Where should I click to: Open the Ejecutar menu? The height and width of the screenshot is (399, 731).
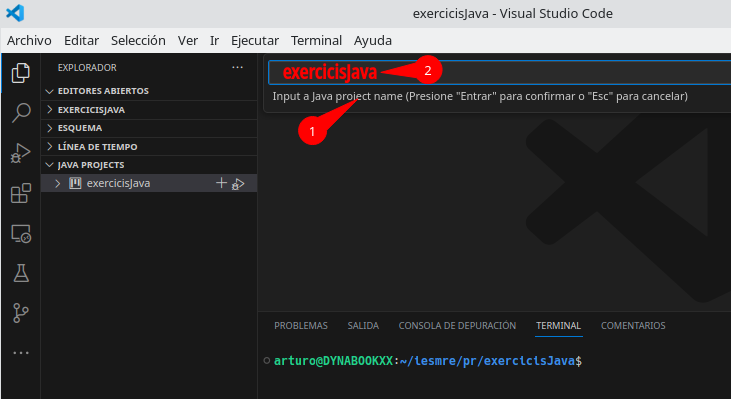tap(255, 41)
